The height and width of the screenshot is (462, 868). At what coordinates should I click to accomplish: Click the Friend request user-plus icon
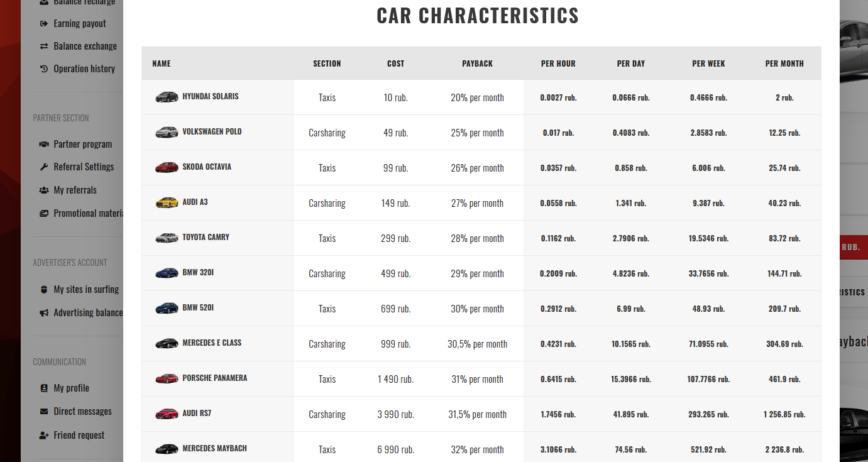click(x=43, y=435)
